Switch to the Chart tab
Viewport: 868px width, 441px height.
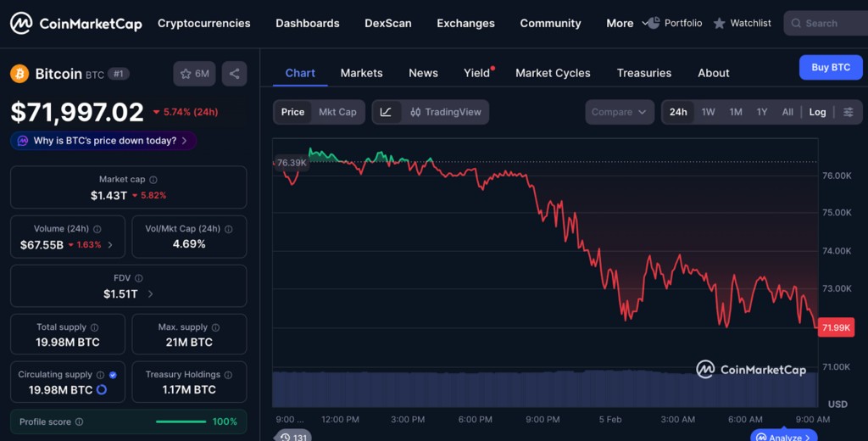point(300,73)
